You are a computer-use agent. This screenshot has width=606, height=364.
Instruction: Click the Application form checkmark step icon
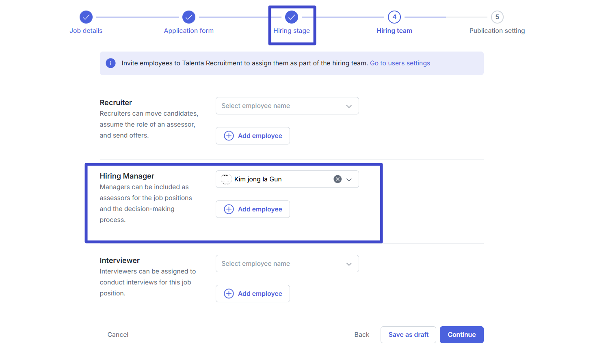click(188, 17)
